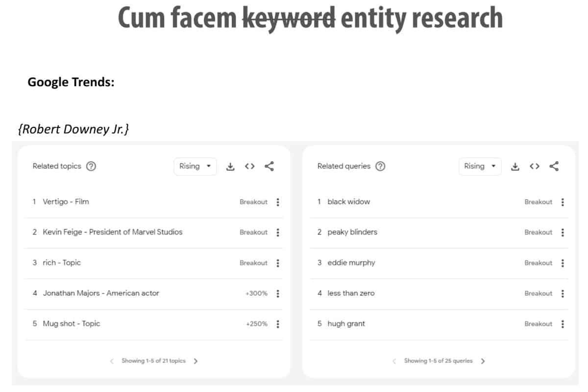Click embed icon in Related queries card
Viewport: 588px width, 392px height.
[x=535, y=167]
